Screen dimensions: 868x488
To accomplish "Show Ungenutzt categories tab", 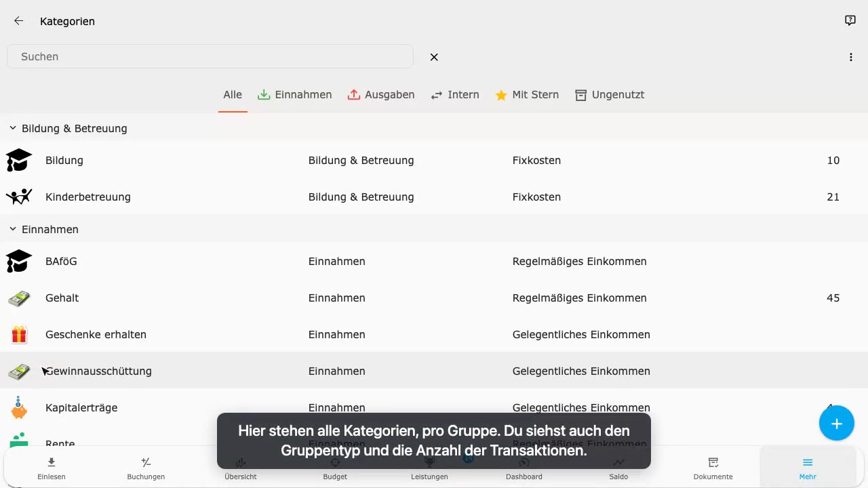I will (610, 95).
